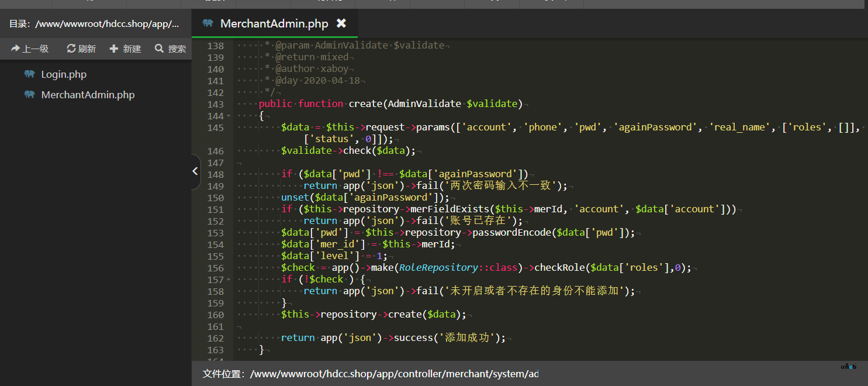Collapse the sidebar with the chevron handle
The width and height of the screenshot is (868, 386).
pos(195,171)
